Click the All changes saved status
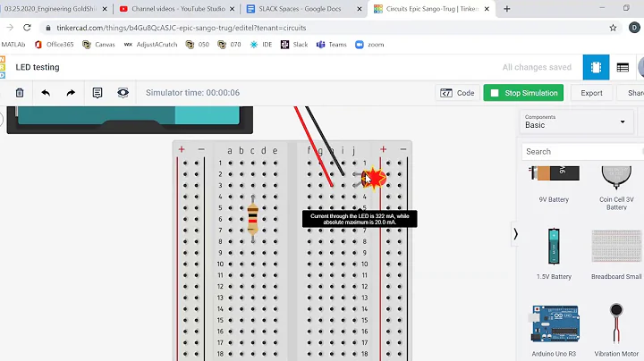 pyautogui.click(x=537, y=67)
